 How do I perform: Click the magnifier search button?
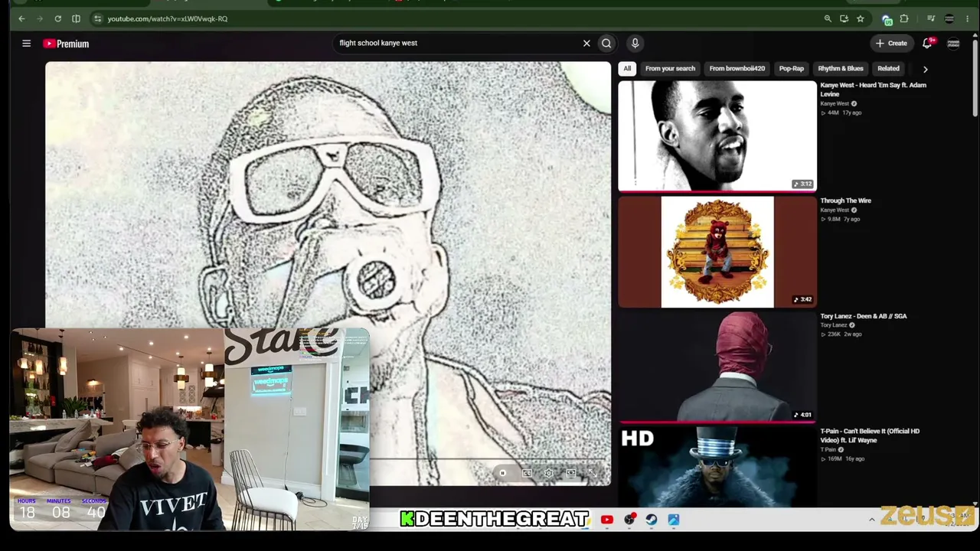tap(606, 43)
